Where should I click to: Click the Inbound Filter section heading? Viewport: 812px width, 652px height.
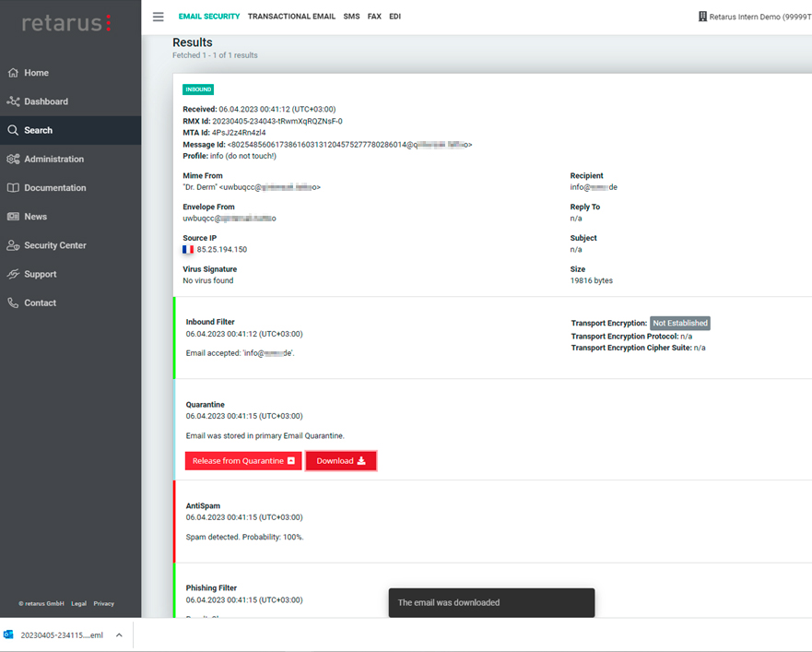point(210,322)
